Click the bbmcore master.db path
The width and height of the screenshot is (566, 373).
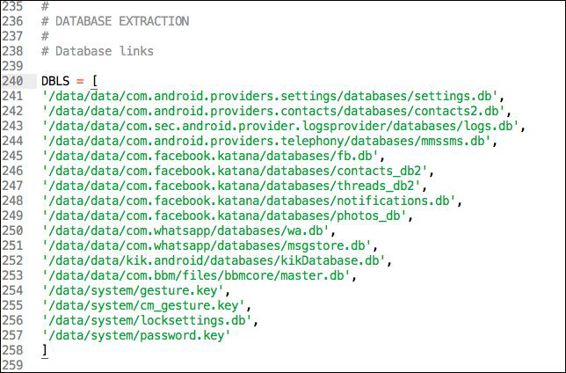pyautogui.click(x=196, y=276)
